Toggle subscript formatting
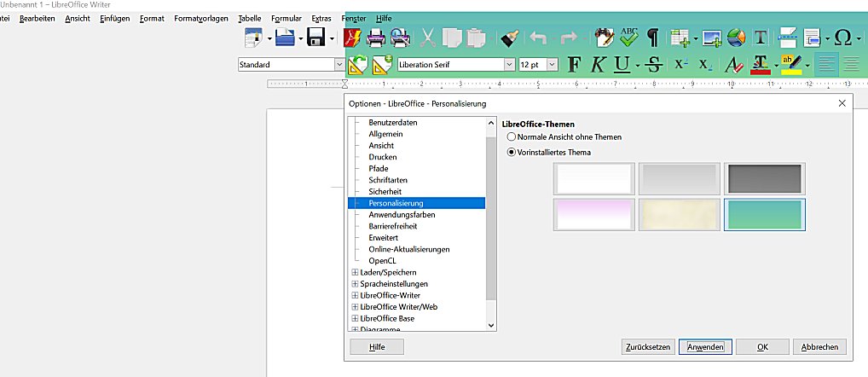This screenshot has height=377, width=868. 705,65
